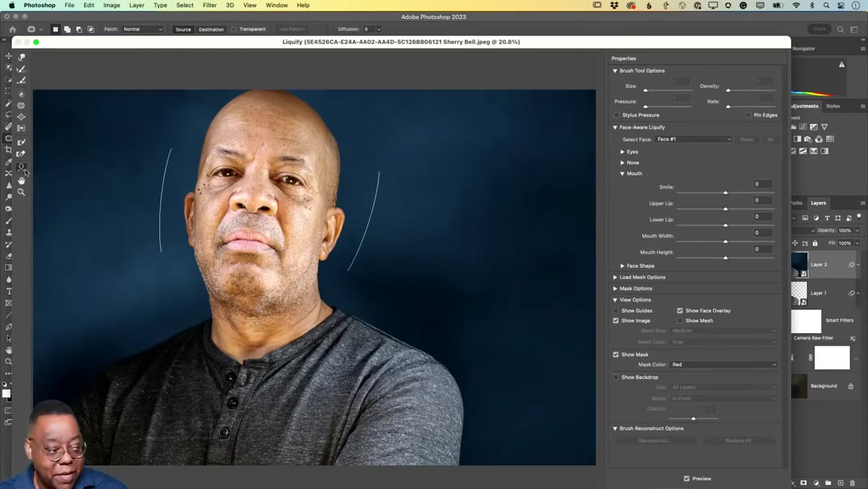
Task: Adjust the Upper Lip slider
Action: 726,209
